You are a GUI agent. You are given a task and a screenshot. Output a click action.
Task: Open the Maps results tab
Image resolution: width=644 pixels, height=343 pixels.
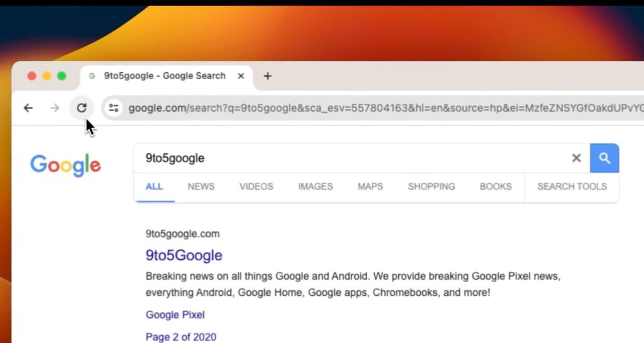(x=370, y=187)
